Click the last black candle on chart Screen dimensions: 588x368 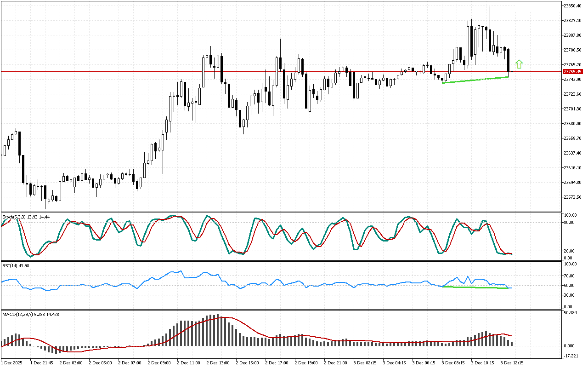(509, 61)
